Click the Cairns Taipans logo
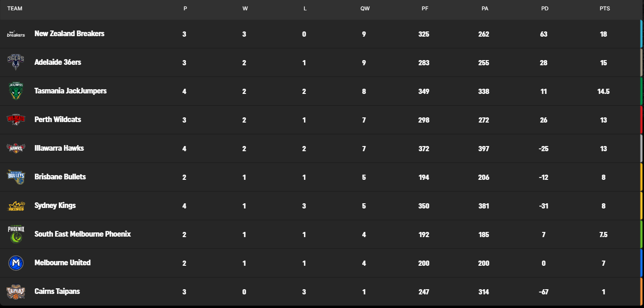 [16, 292]
